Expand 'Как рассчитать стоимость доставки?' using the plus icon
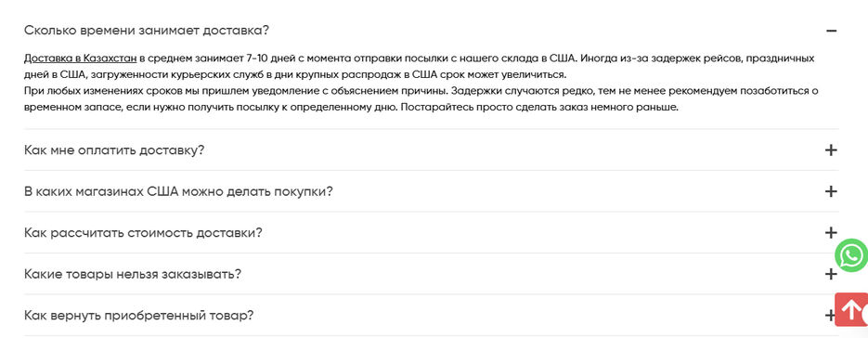This screenshot has width=868, height=338. coord(831,233)
